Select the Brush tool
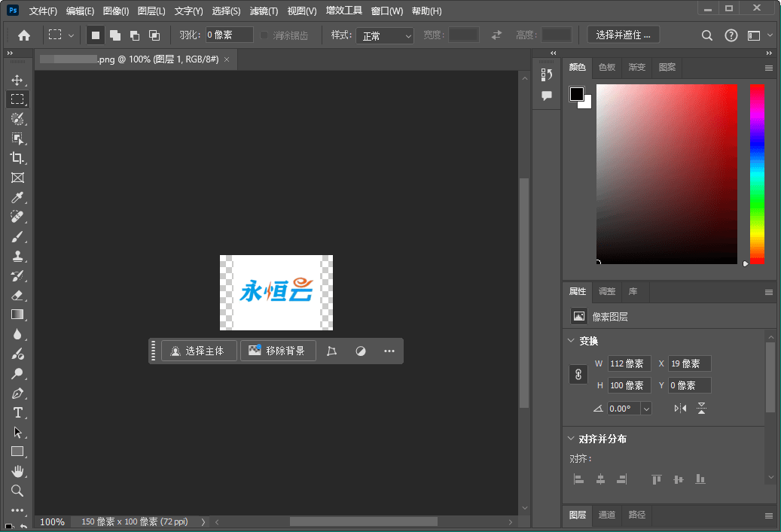The height and width of the screenshot is (532, 781). tap(17, 236)
